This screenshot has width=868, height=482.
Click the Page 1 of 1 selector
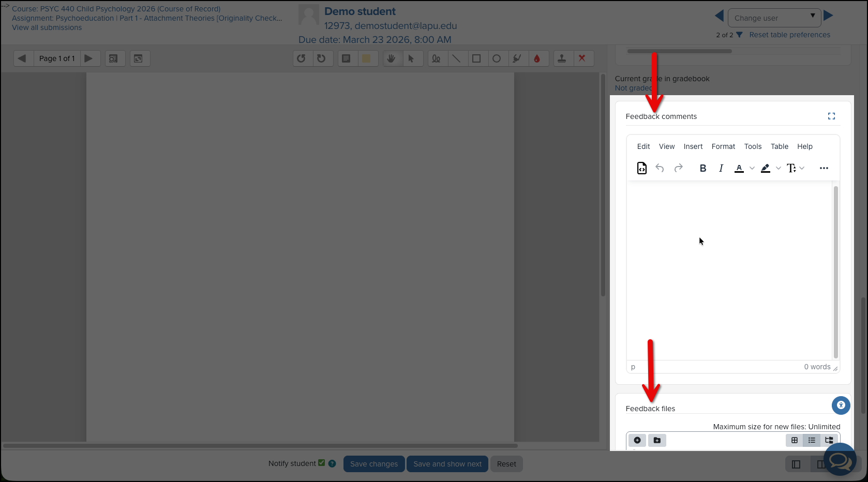(x=57, y=58)
